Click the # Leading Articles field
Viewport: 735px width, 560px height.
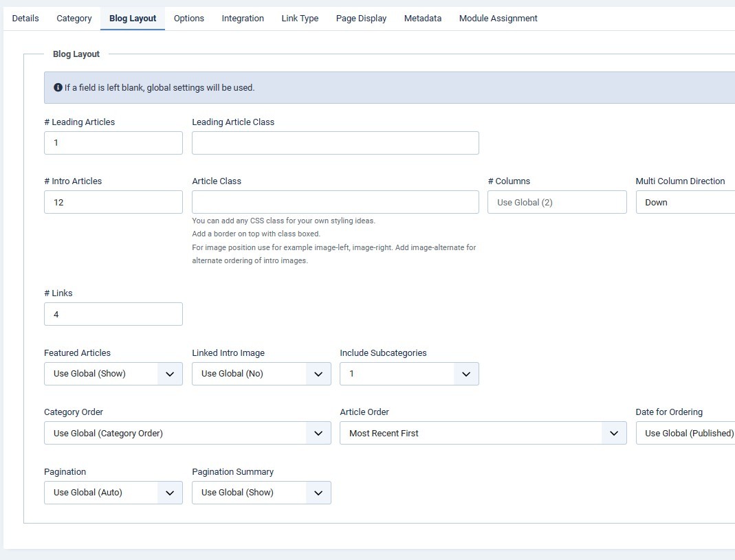coord(113,143)
